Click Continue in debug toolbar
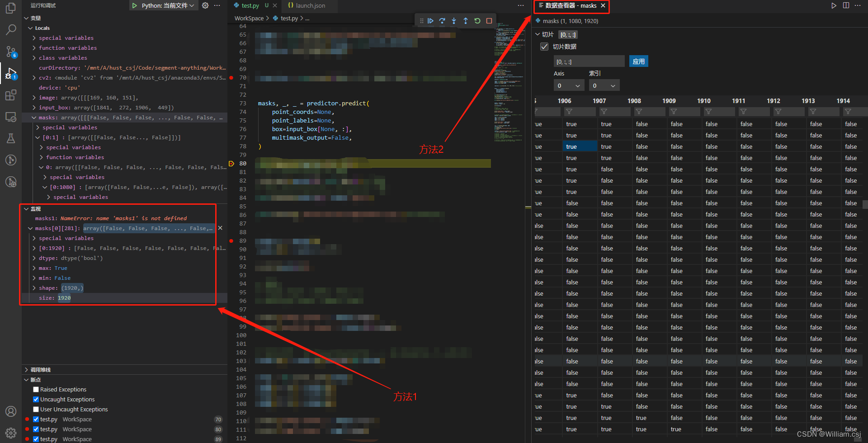The width and height of the screenshot is (868, 443). coord(430,21)
